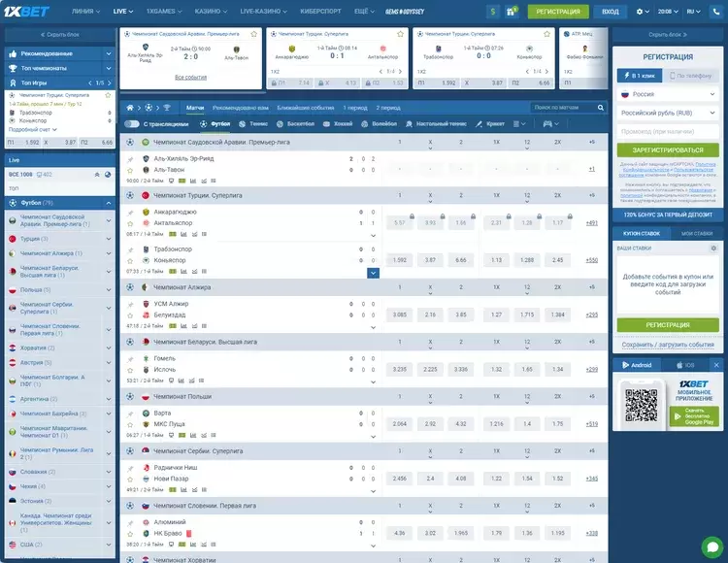Open the Российский рубль currency dropdown
The image size is (728, 563).
click(668, 113)
